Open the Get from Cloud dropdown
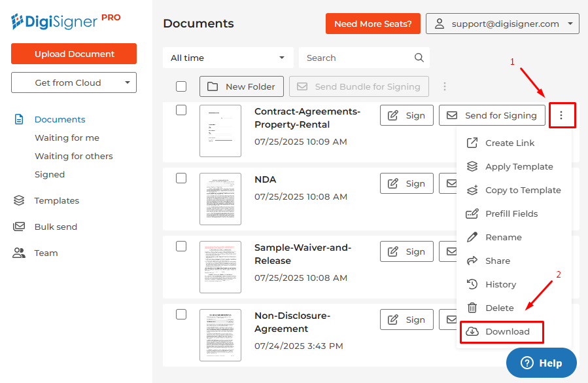Screen dimensions: 588x383 point(74,82)
